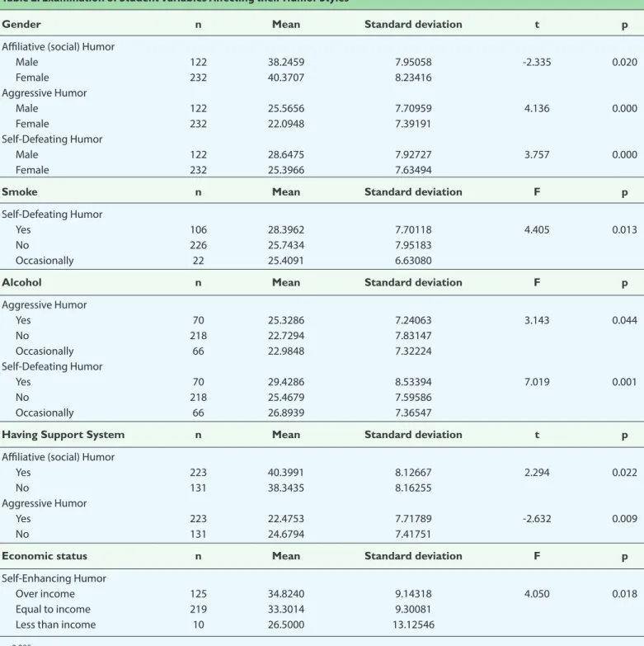
Task: Select the "Having Support System" header
Action: 63,435
